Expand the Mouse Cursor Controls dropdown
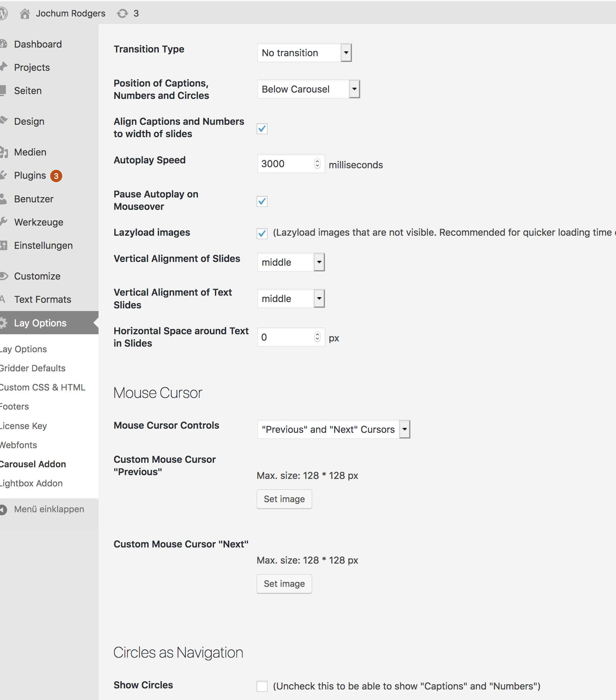The height and width of the screenshot is (700, 616). [333, 429]
